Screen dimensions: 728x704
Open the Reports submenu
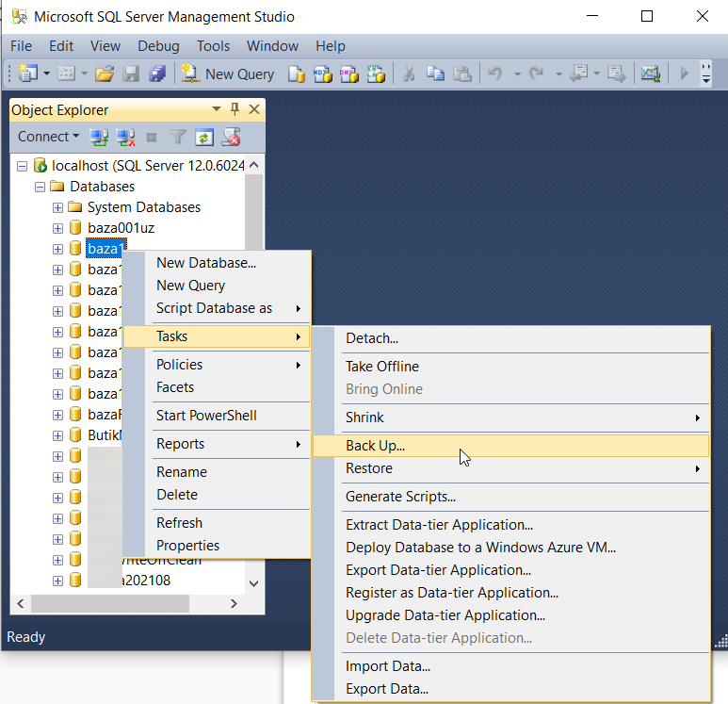pos(217,444)
